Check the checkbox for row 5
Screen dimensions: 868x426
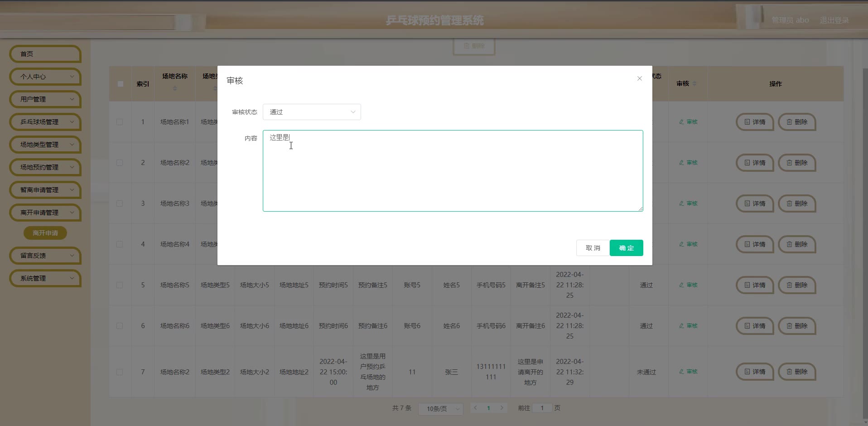tap(120, 285)
